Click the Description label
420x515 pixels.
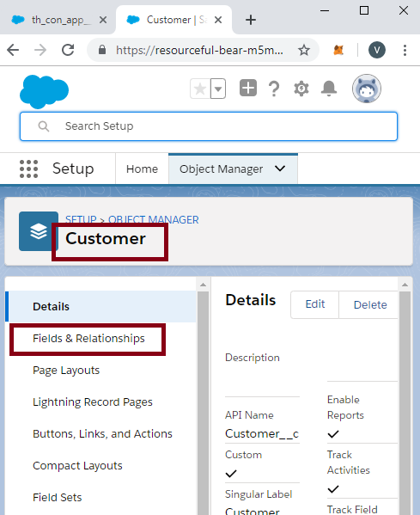coord(253,358)
